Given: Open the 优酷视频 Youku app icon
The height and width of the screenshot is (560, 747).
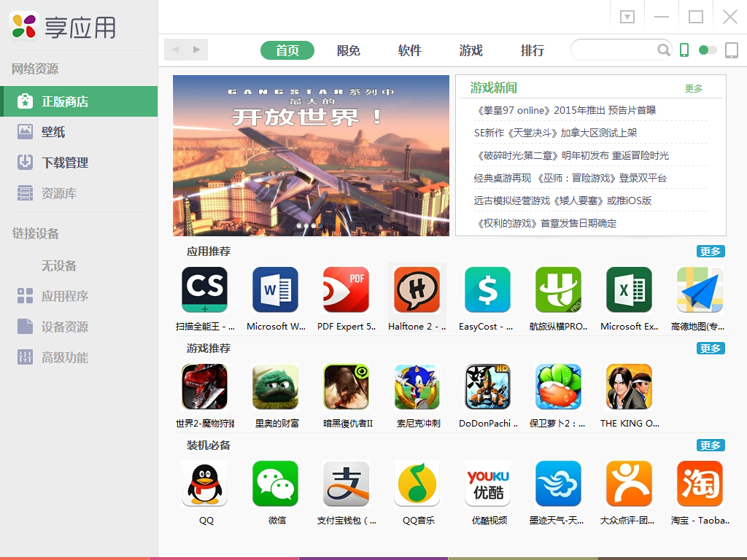Looking at the screenshot, I should [x=487, y=484].
